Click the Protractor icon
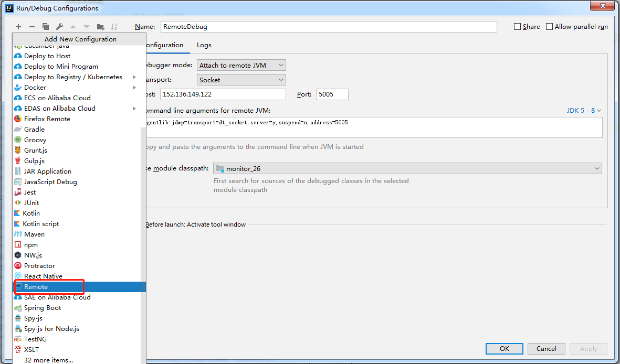The image size is (620, 364). coord(18,265)
